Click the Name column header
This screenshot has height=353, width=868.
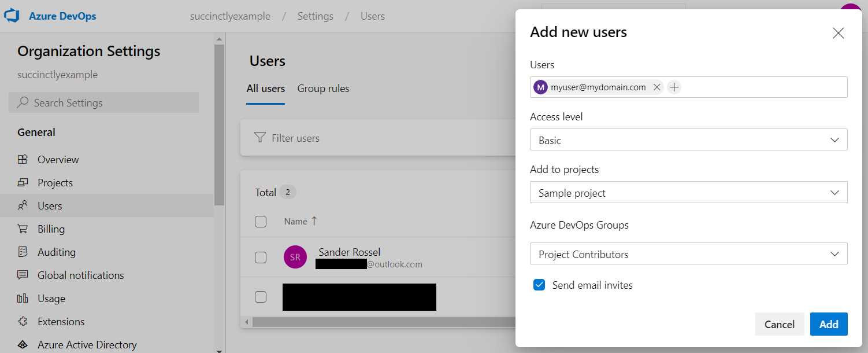point(295,221)
